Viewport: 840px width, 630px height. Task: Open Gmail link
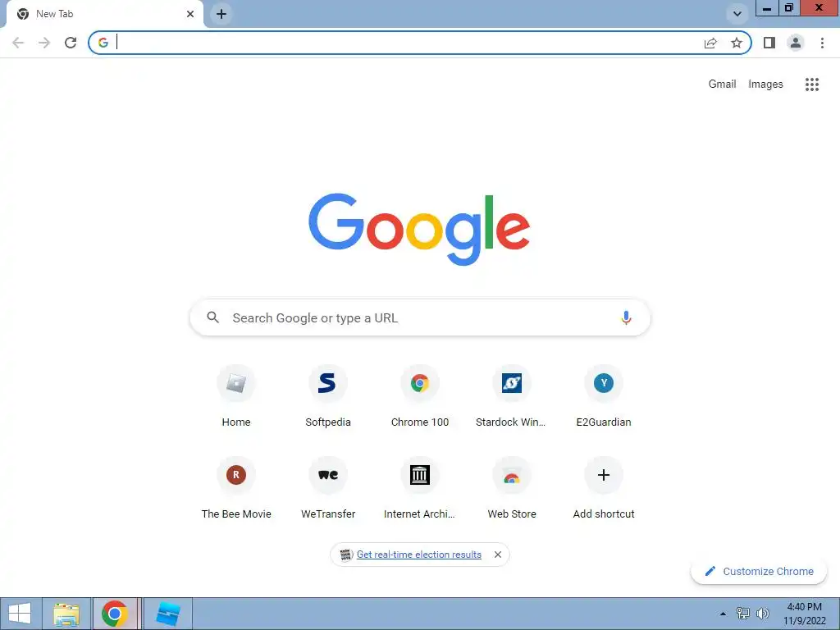coord(722,84)
